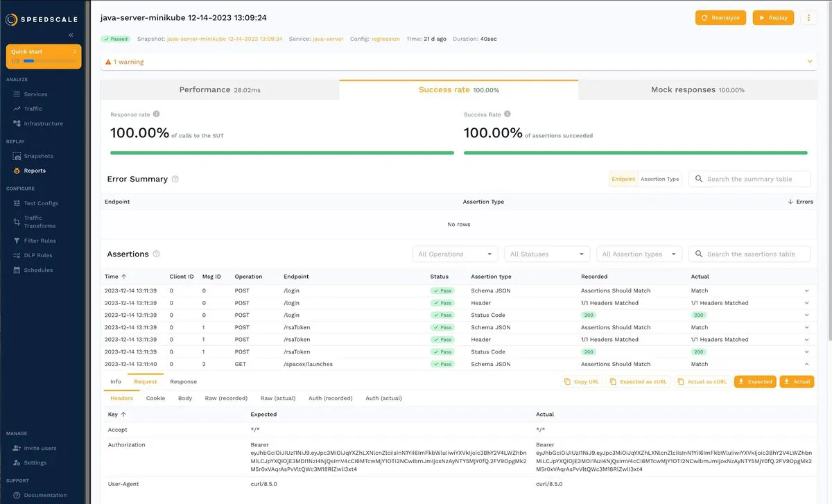The width and height of the screenshot is (832, 504).
Task: Switch to the Performance tab
Action: [219, 89]
